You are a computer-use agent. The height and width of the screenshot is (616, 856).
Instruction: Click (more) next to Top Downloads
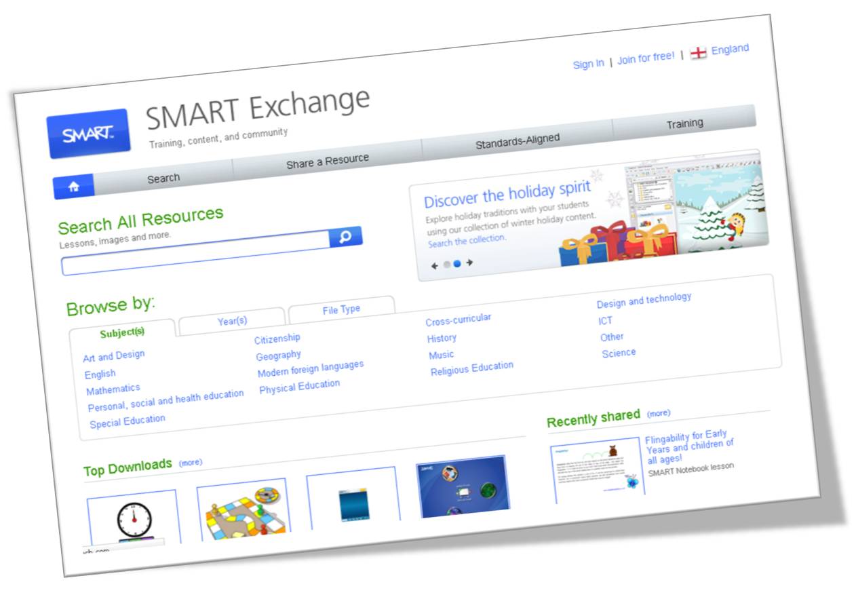[191, 463]
